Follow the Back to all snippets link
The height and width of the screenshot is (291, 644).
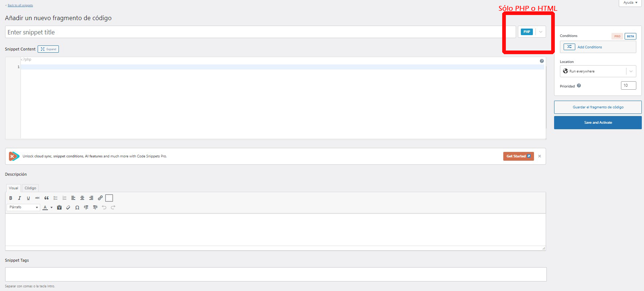(20, 5)
